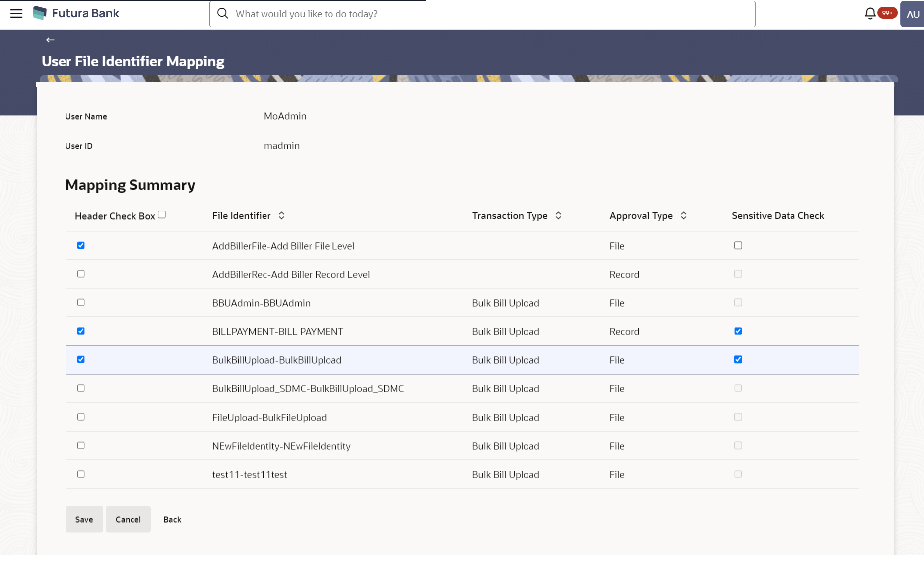Click the back arrow above the page title
924x562 pixels.
[x=50, y=40]
